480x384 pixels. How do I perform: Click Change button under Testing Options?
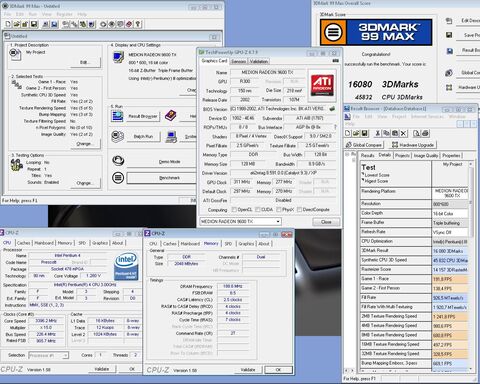(x=85, y=183)
